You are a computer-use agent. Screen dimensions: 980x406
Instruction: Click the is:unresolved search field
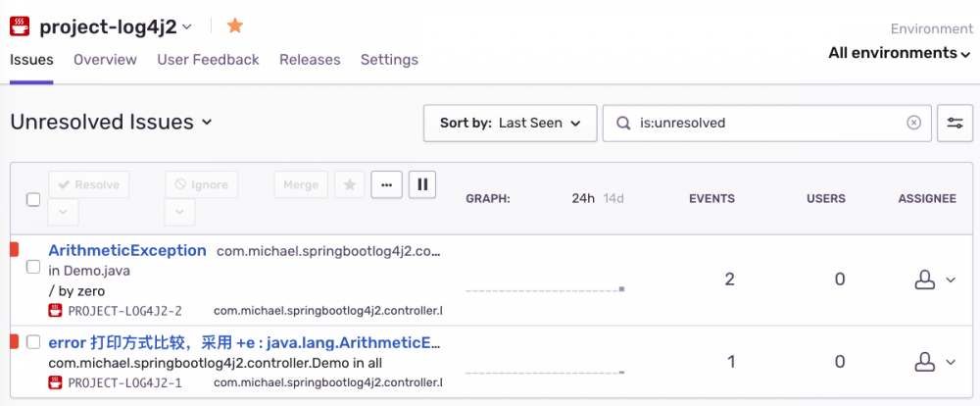click(x=767, y=124)
